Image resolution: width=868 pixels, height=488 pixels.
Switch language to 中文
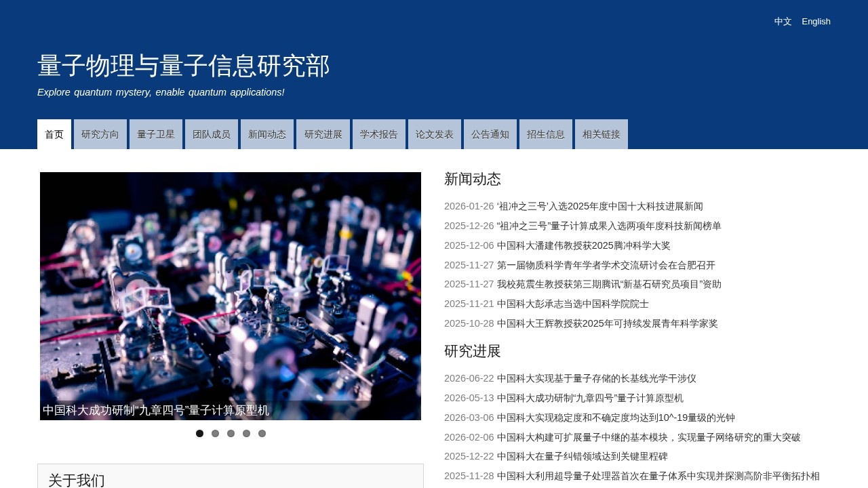pyautogui.click(x=783, y=22)
